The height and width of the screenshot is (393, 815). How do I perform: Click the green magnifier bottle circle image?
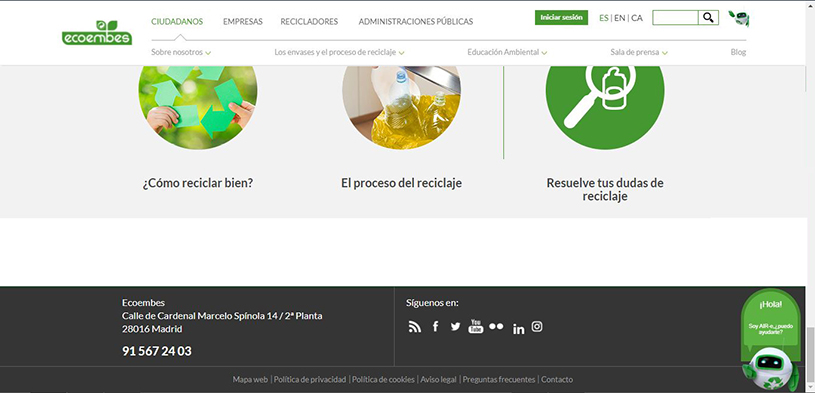605,107
